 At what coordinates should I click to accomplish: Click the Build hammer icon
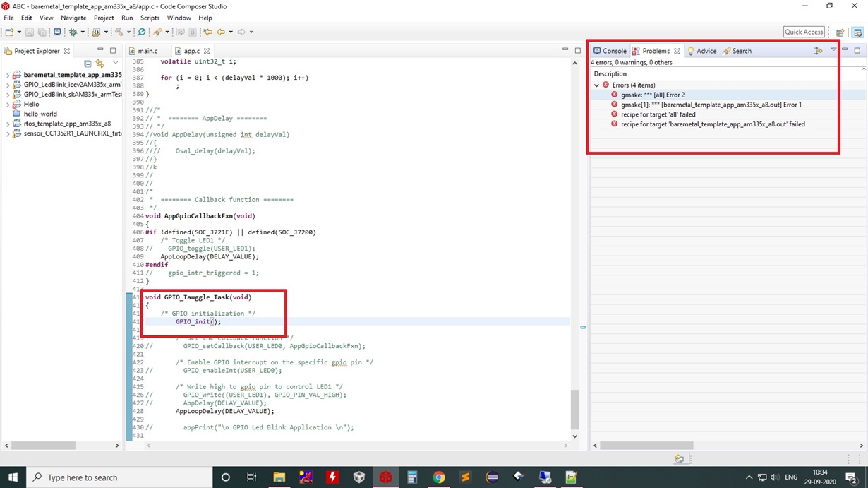[x=119, y=32]
